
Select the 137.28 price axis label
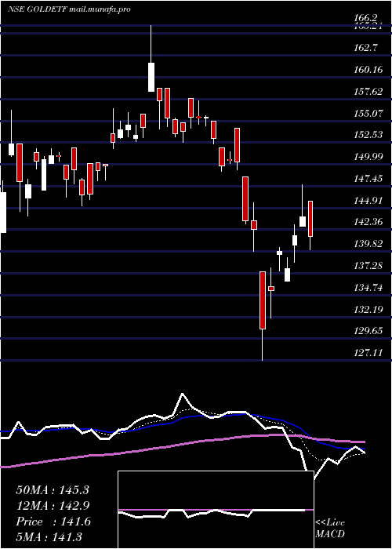pyautogui.click(x=368, y=266)
